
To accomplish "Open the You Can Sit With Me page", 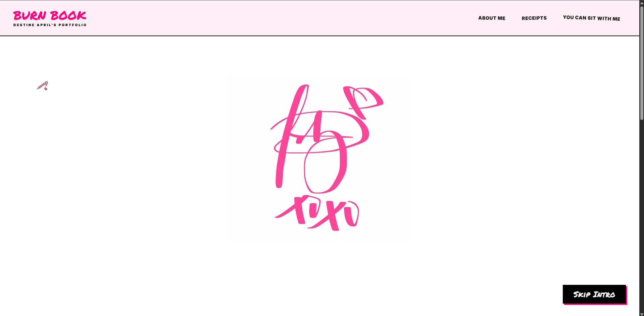I will click(591, 18).
